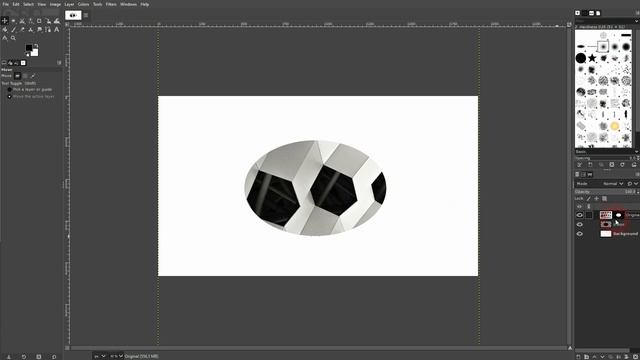Open the Windows menu
This screenshot has width=640, height=360.
pyautogui.click(x=128, y=4)
